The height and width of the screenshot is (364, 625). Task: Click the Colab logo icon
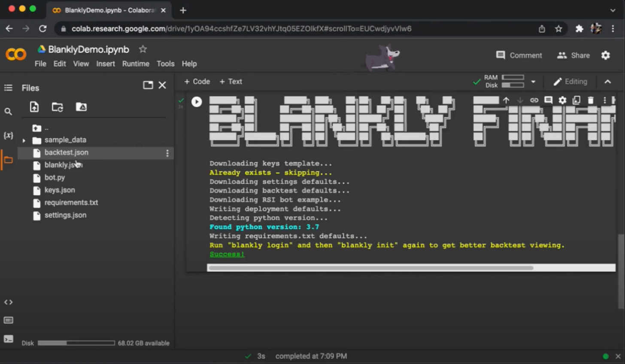click(x=16, y=55)
